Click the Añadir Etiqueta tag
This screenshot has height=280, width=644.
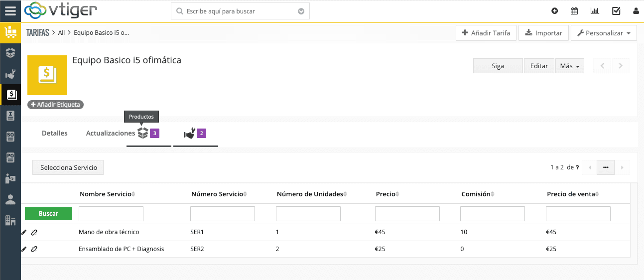55,105
